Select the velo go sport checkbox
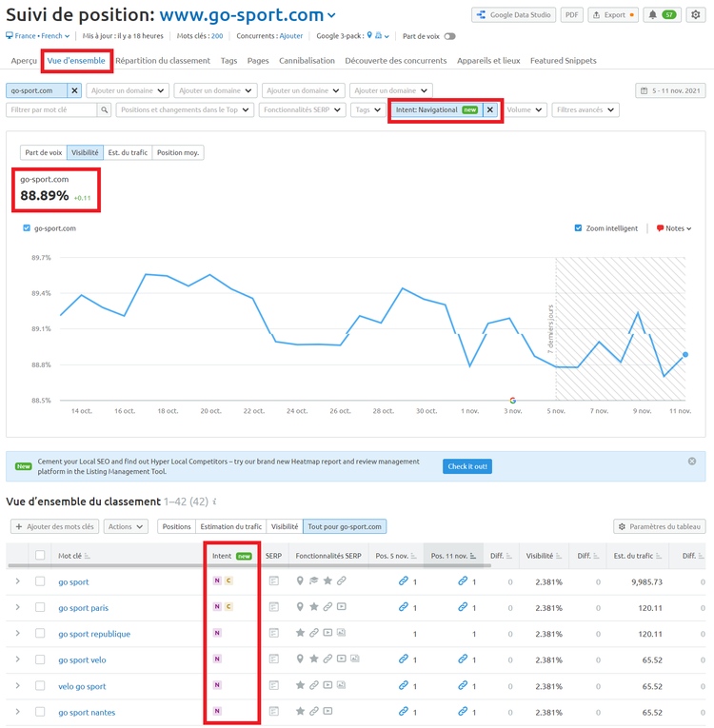Viewport: 714px width, 728px height. pyautogui.click(x=40, y=686)
